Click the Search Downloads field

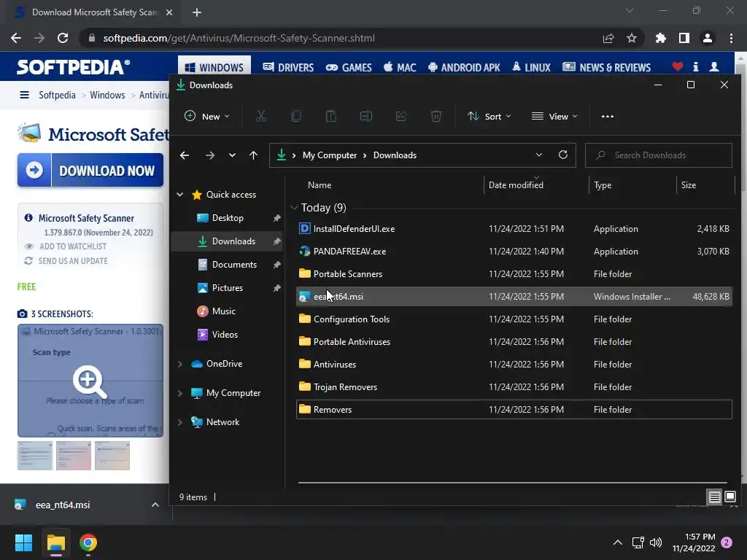tap(659, 155)
